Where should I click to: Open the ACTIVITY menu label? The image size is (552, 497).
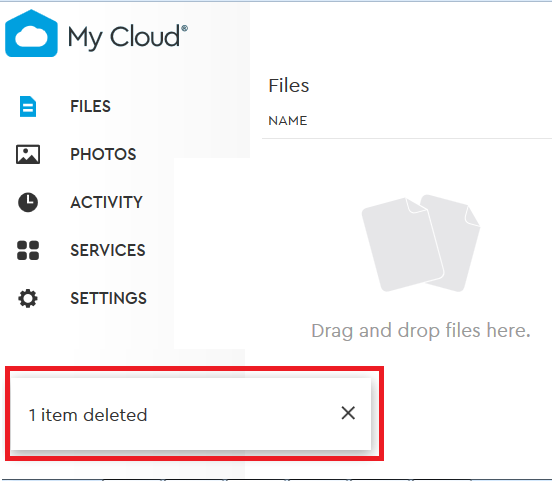(106, 202)
